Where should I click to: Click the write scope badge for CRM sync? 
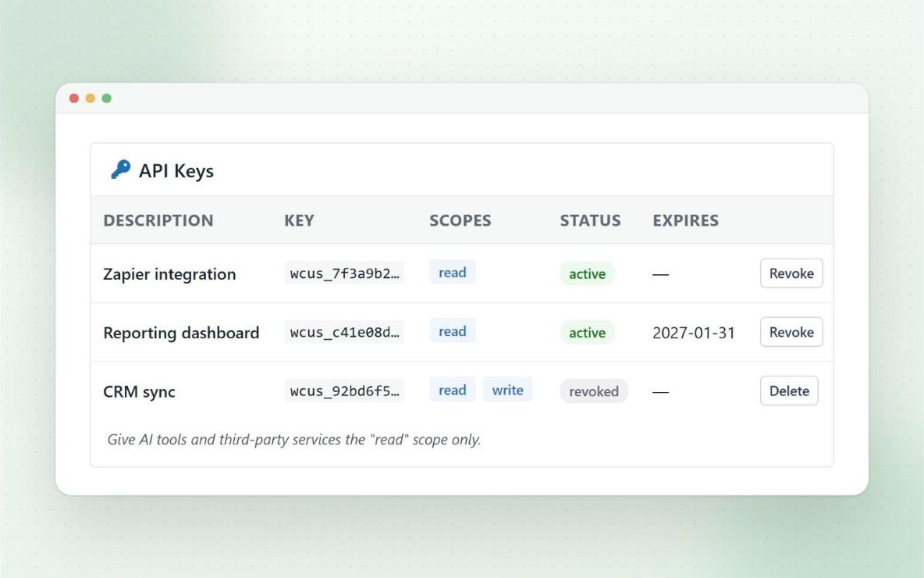click(507, 390)
